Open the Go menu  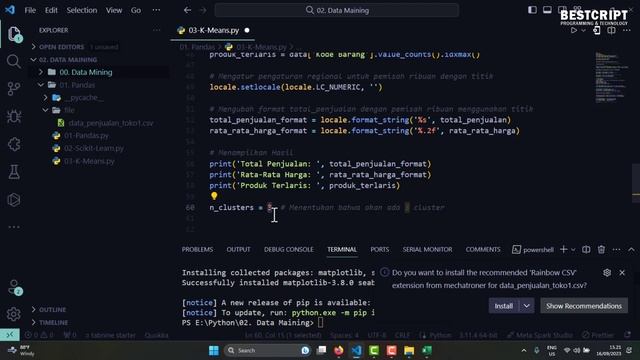click(136, 10)
